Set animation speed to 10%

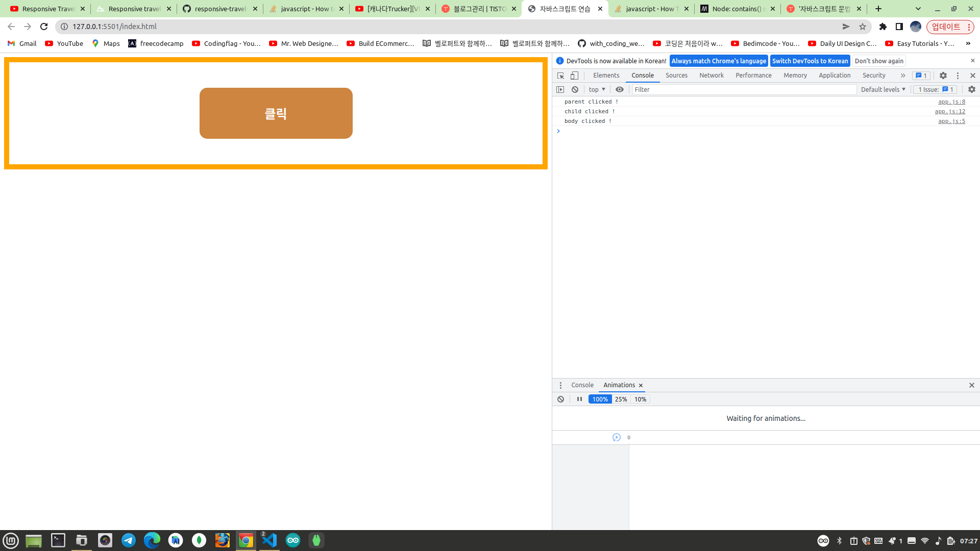640,399
